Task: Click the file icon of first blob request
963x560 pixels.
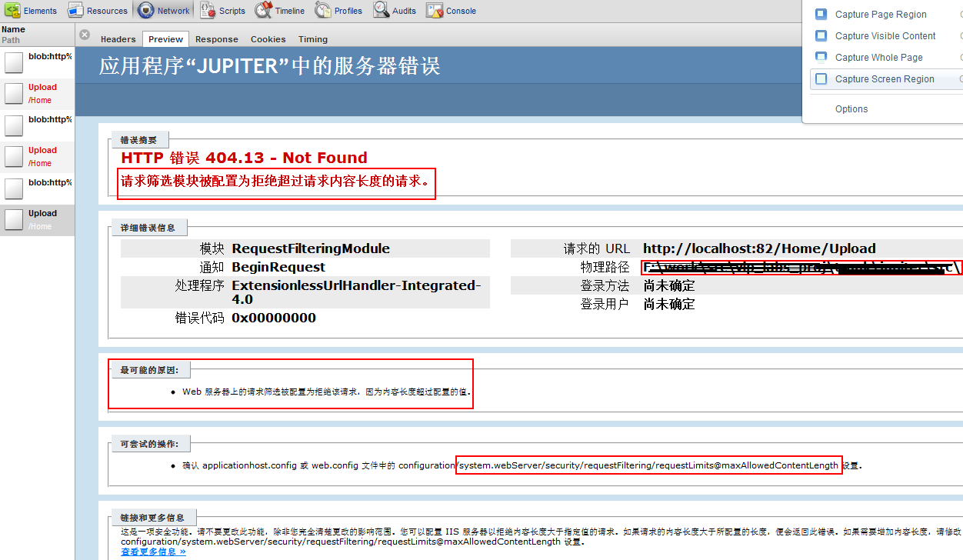Action: pyautogui.click(x=14, y=62)
